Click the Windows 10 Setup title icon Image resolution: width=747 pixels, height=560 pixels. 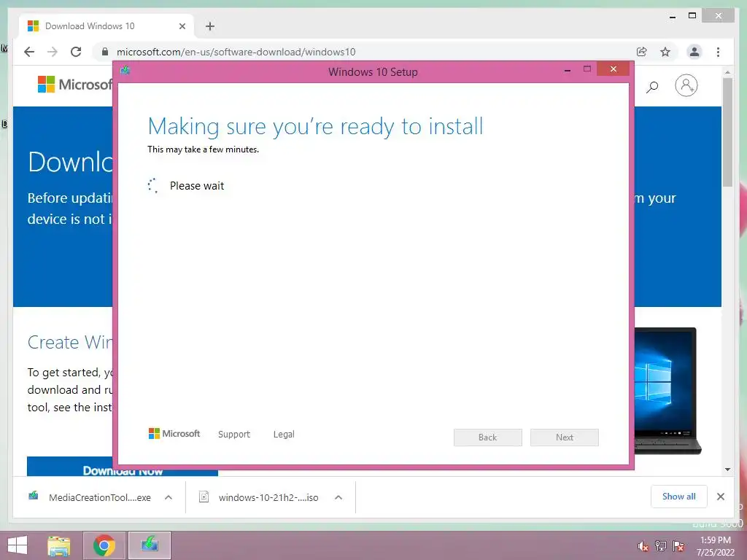click(x=125, y=71)
